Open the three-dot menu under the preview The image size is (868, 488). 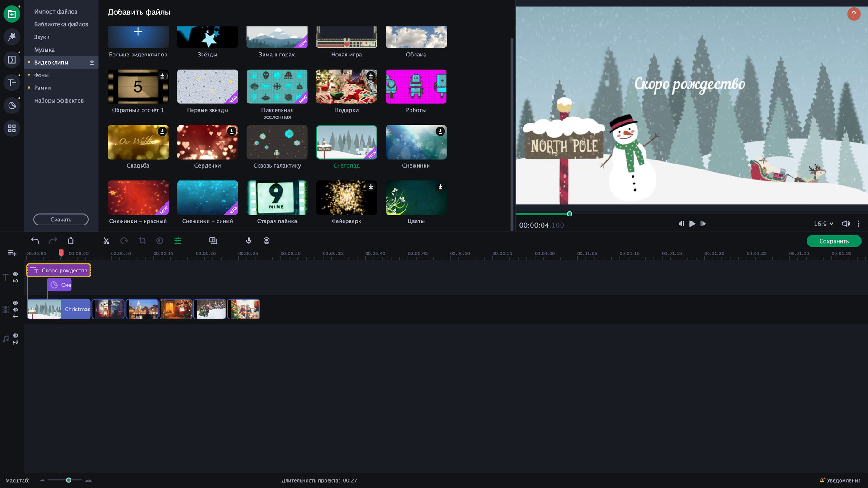point(858,224)
